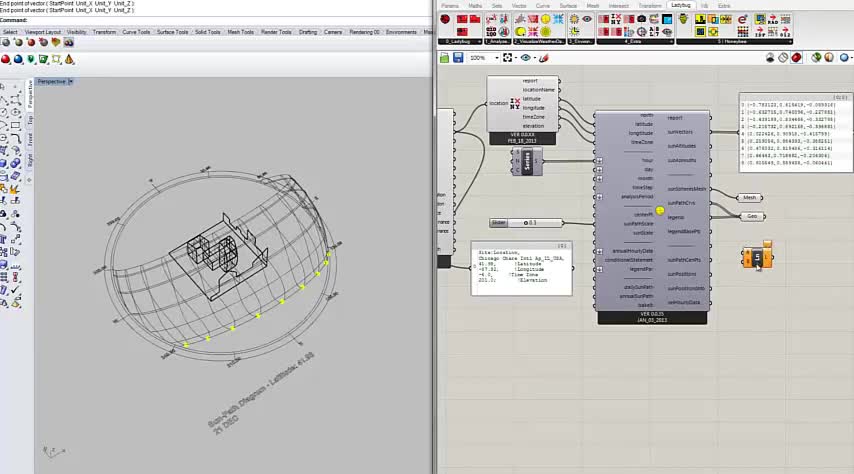The width and height of the screenshot is (854, 474).
Task: Expand the analysisPeriod input plus button
Action: 599,197
